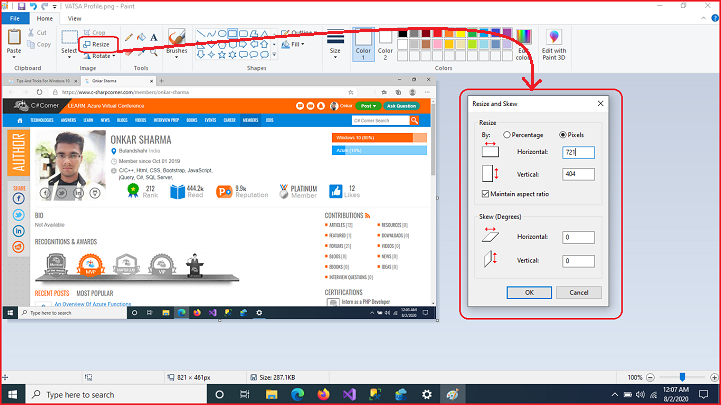Click Edit with Paint 3D
Viewport: 721px width, 405px height.
[554, 44]
